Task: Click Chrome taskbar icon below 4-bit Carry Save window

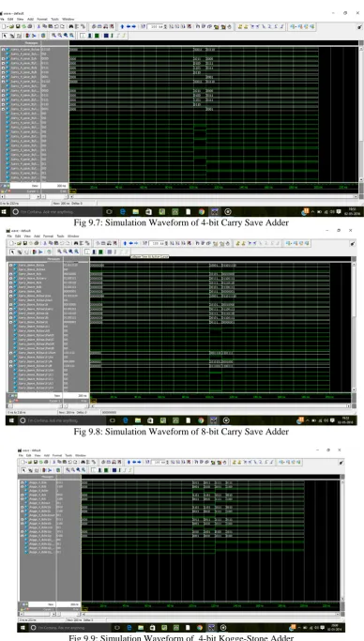Action: 202,212
